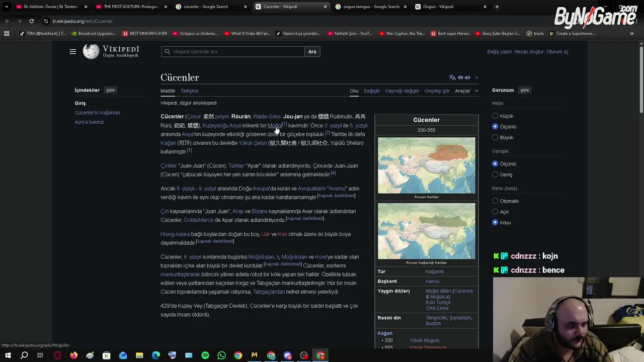Open WhatsApp from the taskbar
The width and height of the screenshot is (644, 362).
coord(221,355)
